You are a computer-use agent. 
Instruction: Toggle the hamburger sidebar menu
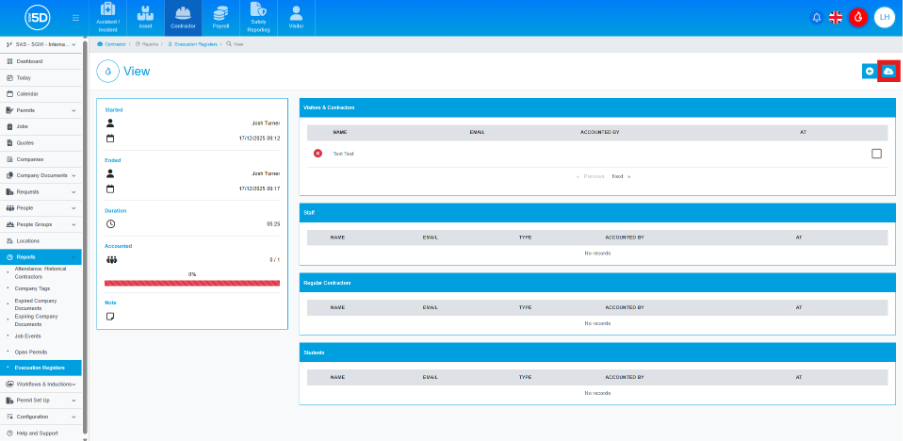point(76,18)
